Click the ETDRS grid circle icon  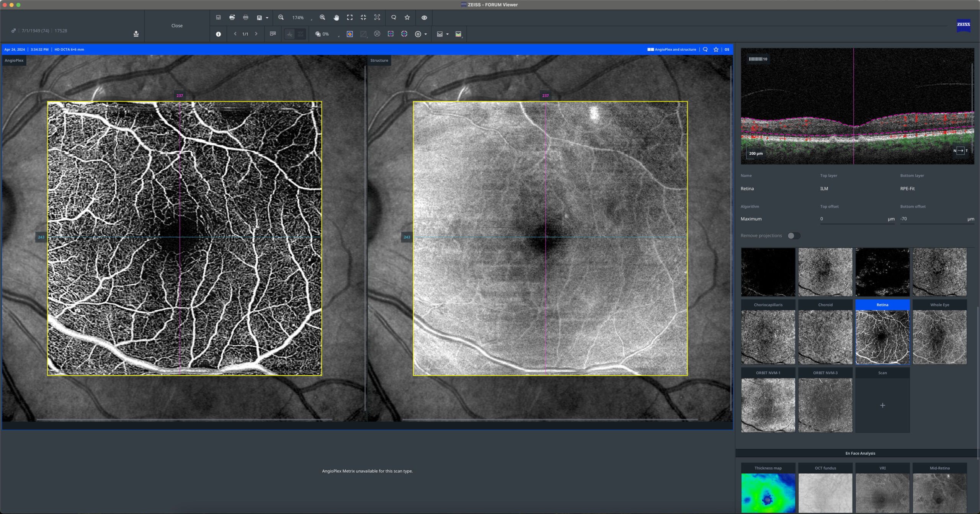377,34
